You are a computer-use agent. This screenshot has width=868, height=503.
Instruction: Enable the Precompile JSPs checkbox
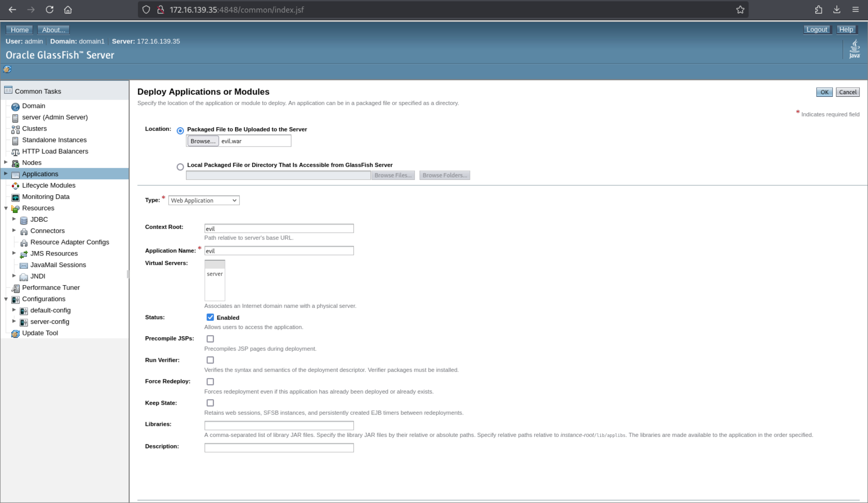[210, 339]
